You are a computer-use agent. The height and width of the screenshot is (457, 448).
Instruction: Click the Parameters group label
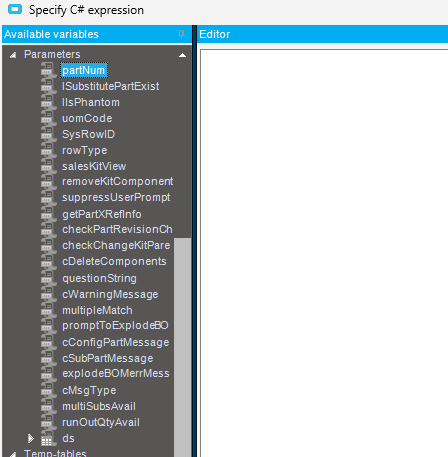52,54
